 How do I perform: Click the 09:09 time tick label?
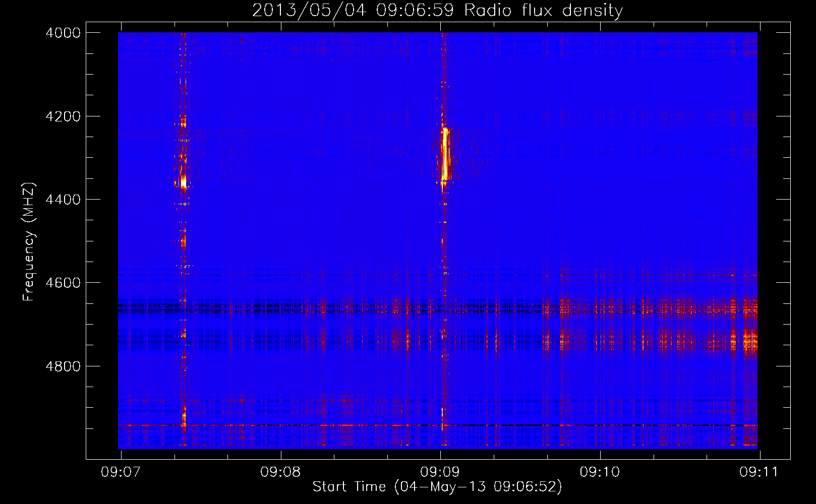click(440, 472)
